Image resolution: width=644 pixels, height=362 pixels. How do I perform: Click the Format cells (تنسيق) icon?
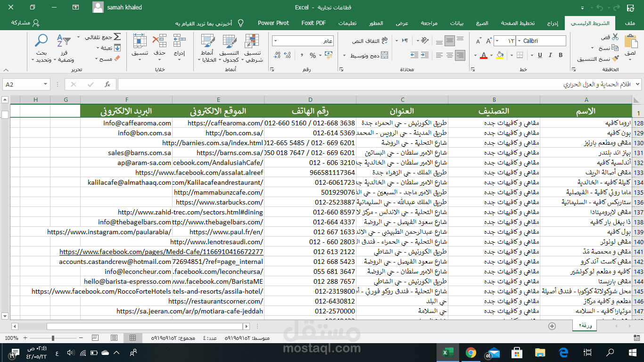coord(140,41)
